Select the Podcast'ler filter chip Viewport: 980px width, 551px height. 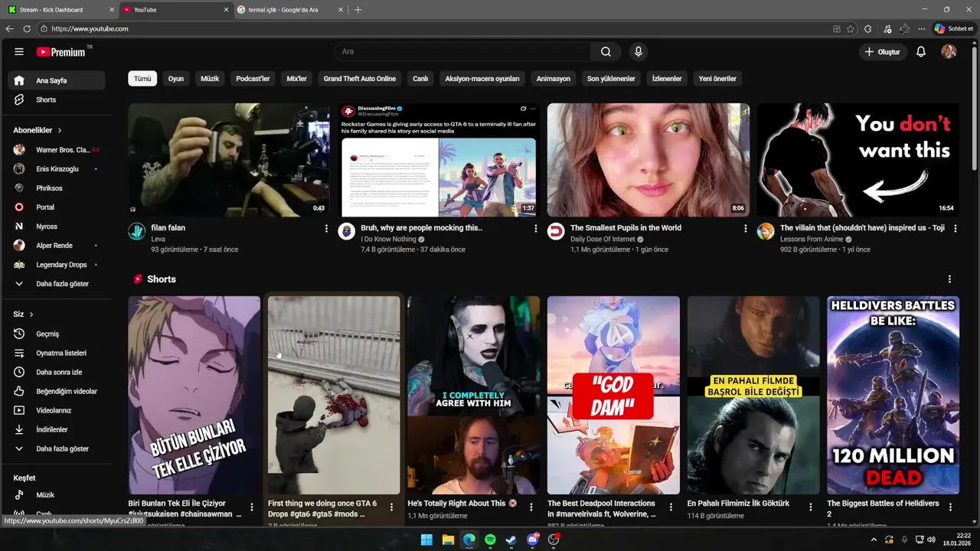pyautogui.click(x=253, y=79)
